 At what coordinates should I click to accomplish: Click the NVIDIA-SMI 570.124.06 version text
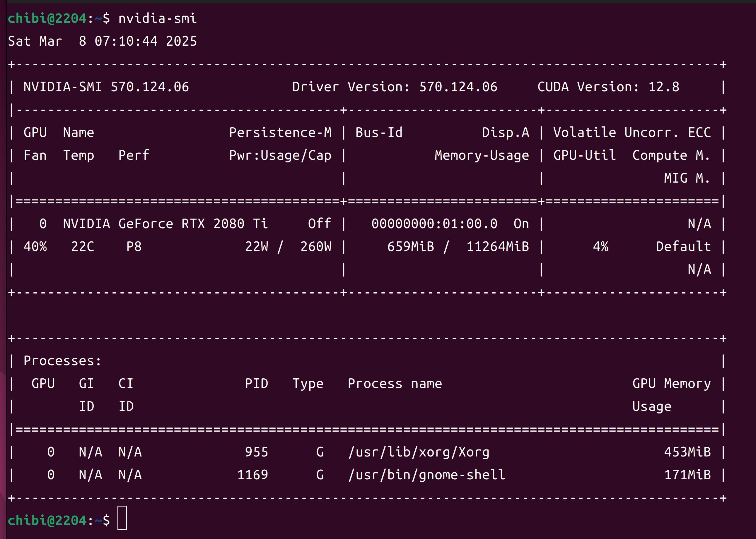pos(106,87)
